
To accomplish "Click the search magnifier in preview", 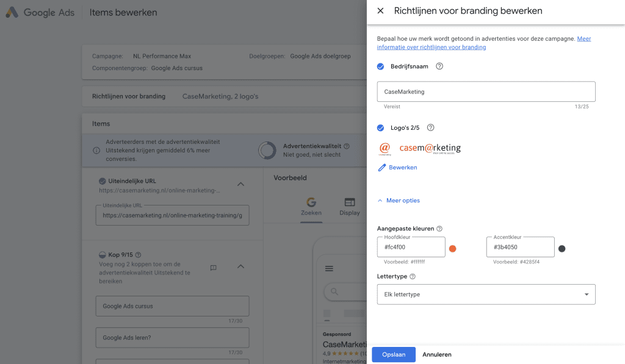I will click(x=334, y=291).
